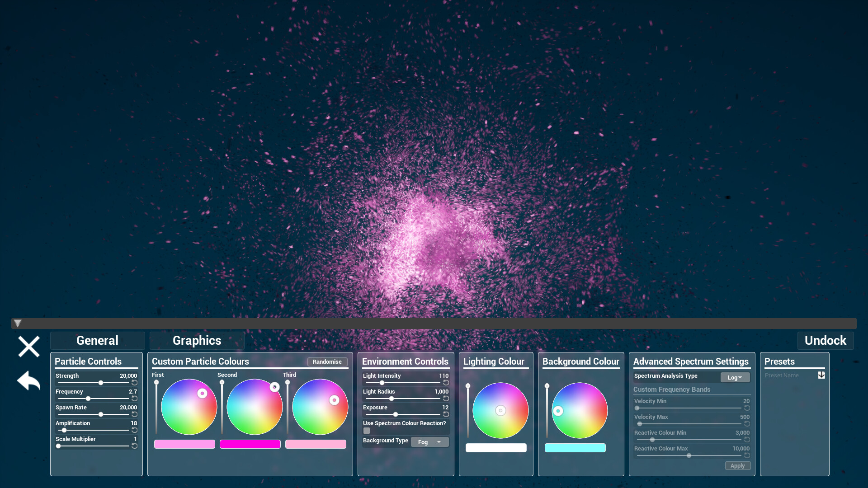Open the Background Type Fog dropdown
868x488 pixels.
point(429,442)
